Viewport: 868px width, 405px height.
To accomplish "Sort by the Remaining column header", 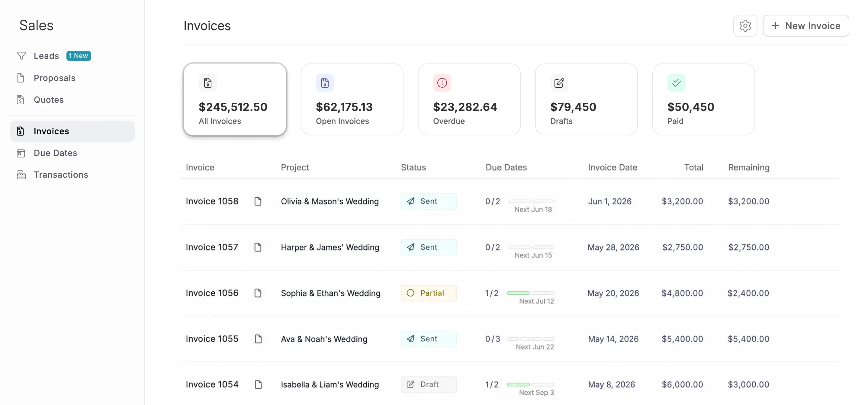I will pyautogui.click(x=749, y=168).
